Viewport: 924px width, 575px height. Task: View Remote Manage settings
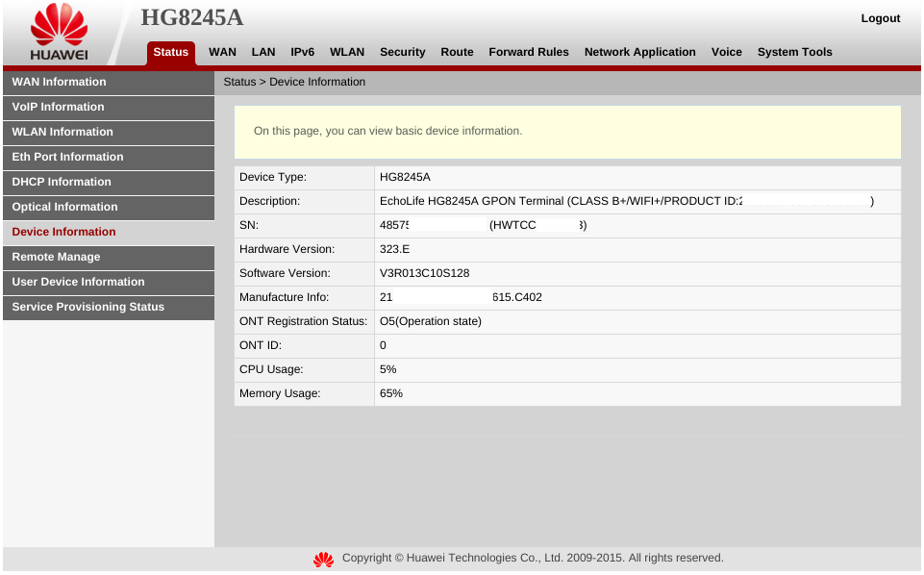pos(55,257)
